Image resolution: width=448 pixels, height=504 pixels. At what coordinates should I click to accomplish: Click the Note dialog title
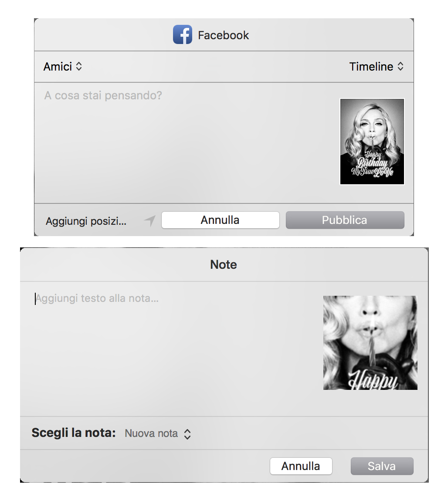coord(224,264)
